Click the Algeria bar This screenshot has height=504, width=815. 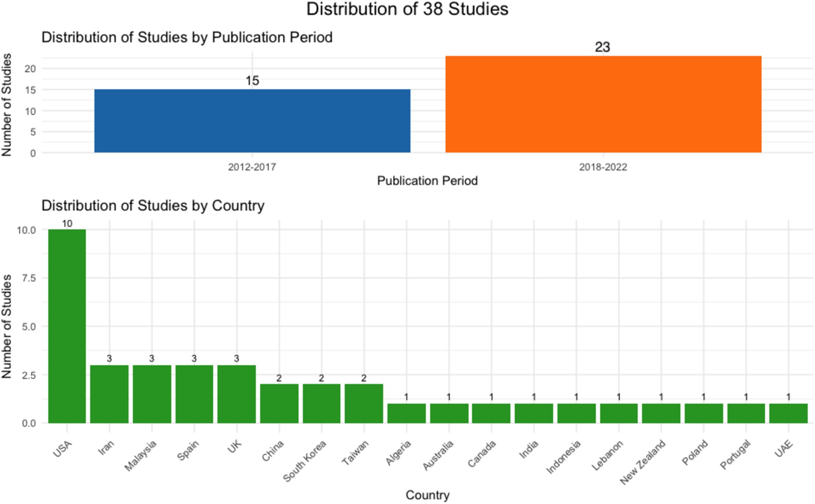(x=406, y=413)
